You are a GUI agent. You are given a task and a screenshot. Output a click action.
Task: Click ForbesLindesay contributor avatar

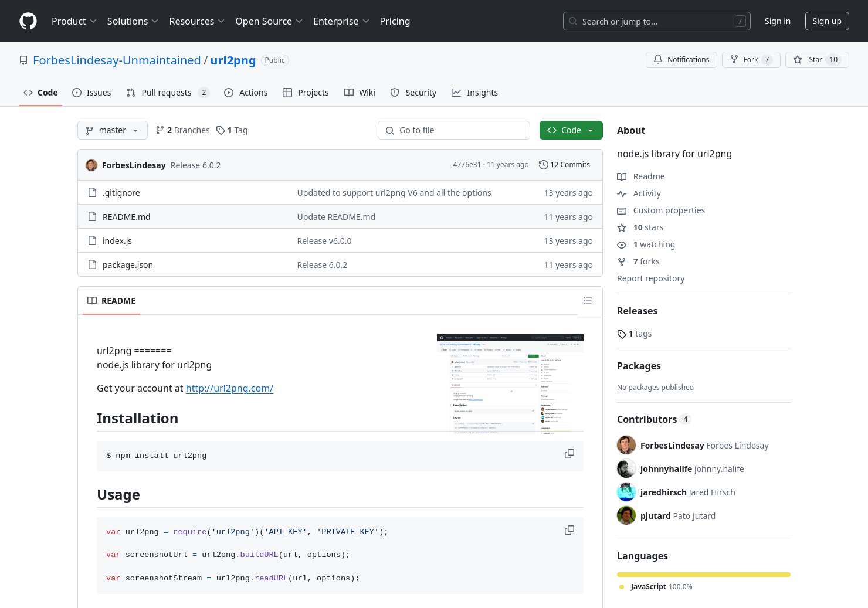tap(626, 446)
